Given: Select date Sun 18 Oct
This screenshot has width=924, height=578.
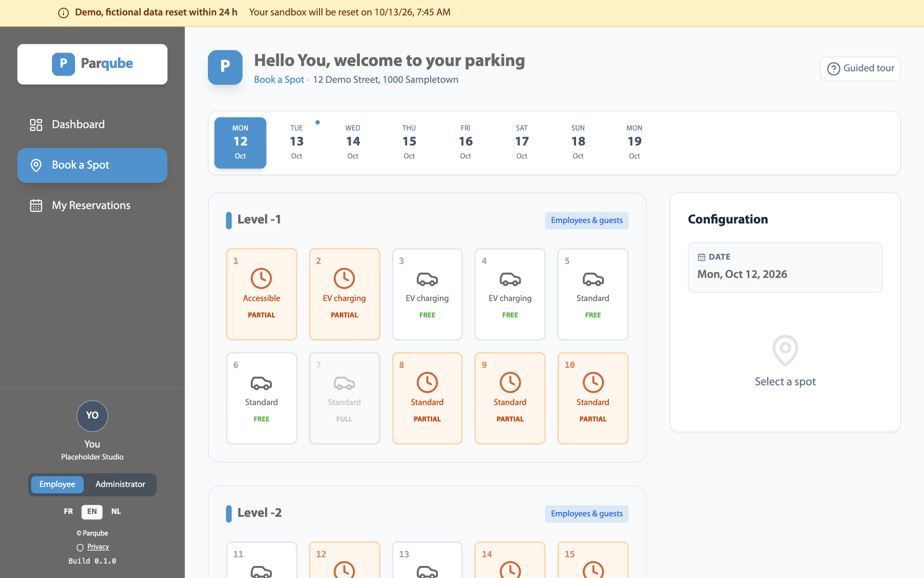Looking at the screenshot, I should [578, 143].
